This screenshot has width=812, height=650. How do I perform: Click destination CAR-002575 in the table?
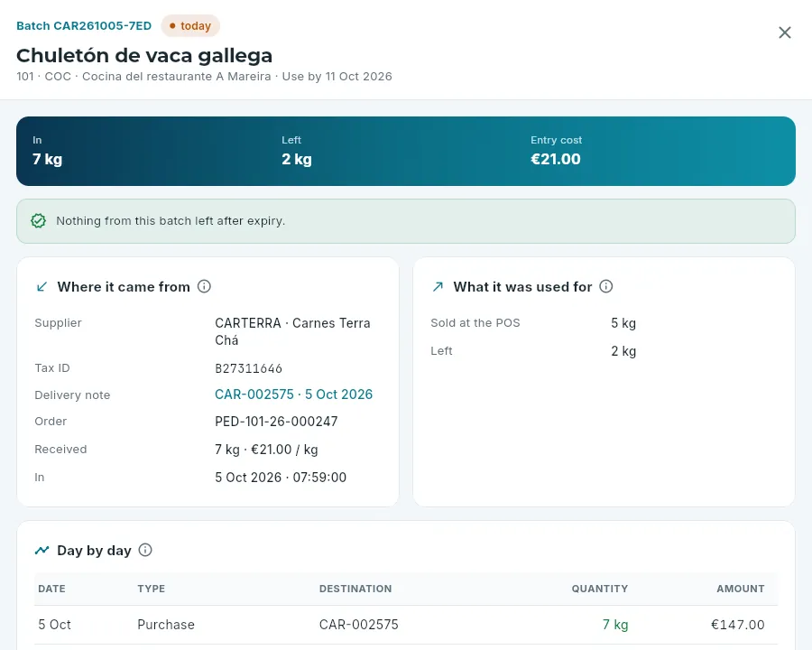tap(359, 625)
